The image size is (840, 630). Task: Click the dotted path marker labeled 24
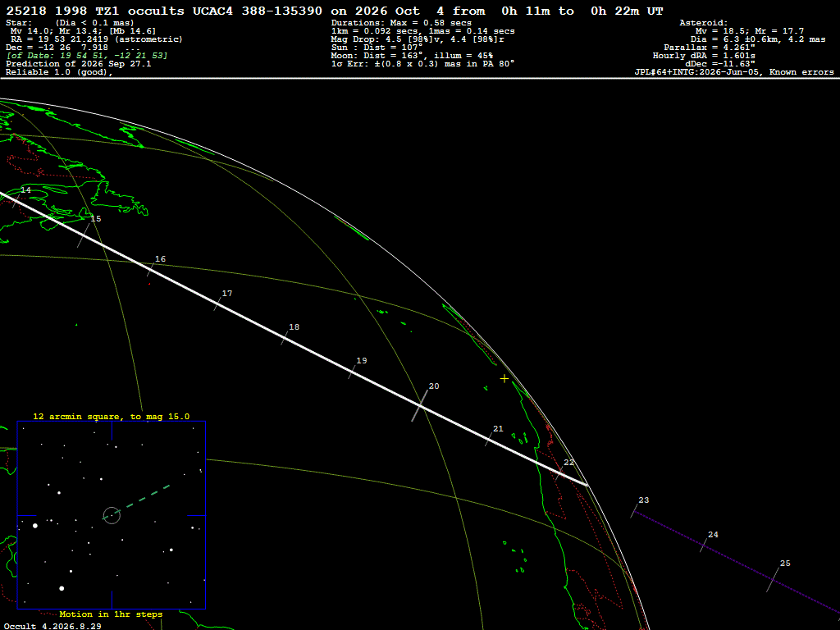(x=704, y=545)
